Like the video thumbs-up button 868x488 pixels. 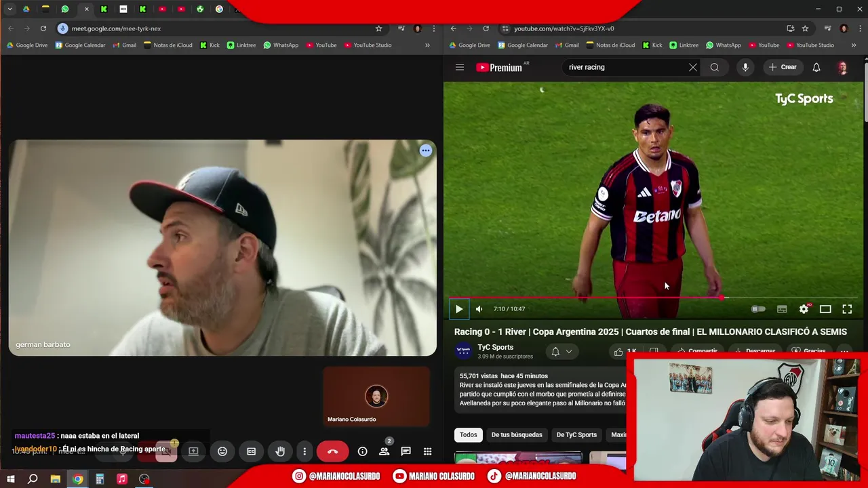coord(623,351)
